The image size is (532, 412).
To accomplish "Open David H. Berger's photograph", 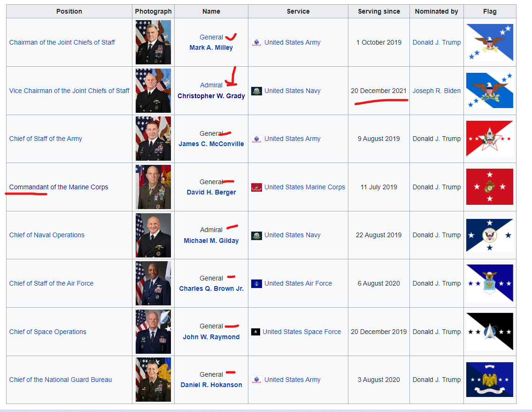I will pos(154,187).
